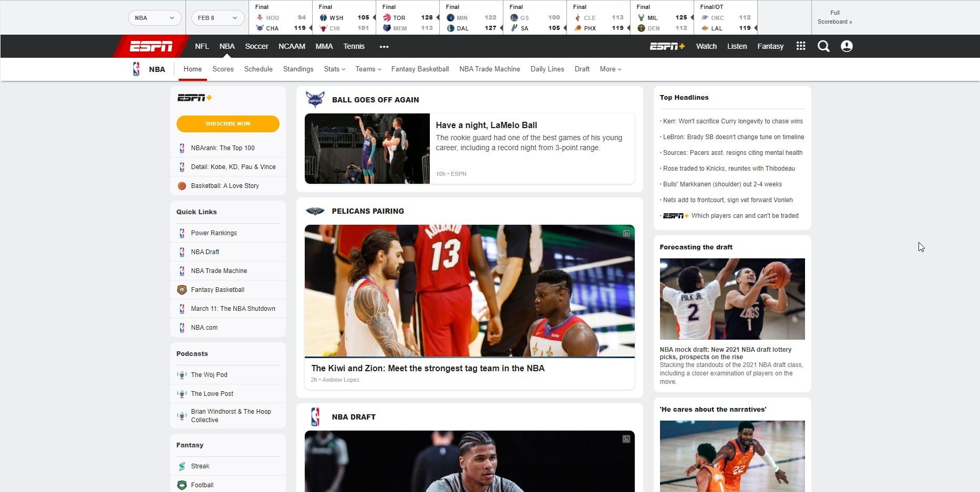Click the Fantasy Basketball icon in Quick Links

tap(182, 290)
